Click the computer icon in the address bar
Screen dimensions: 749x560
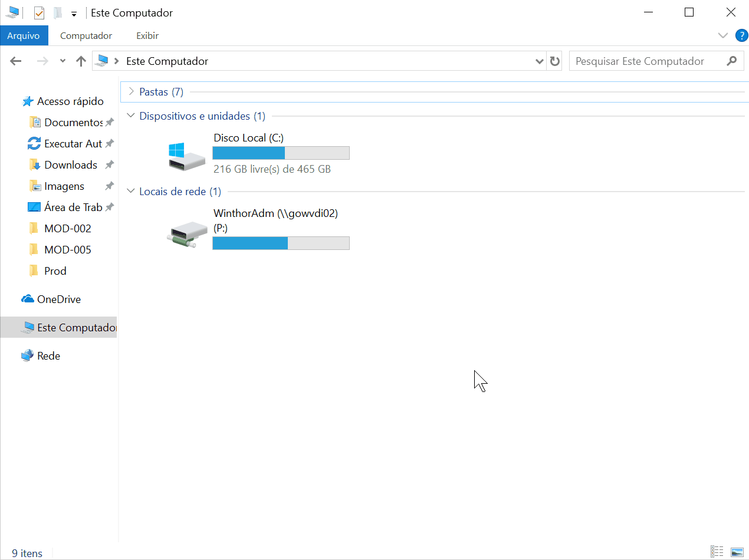pyautogui.click(x=103, y=61)
